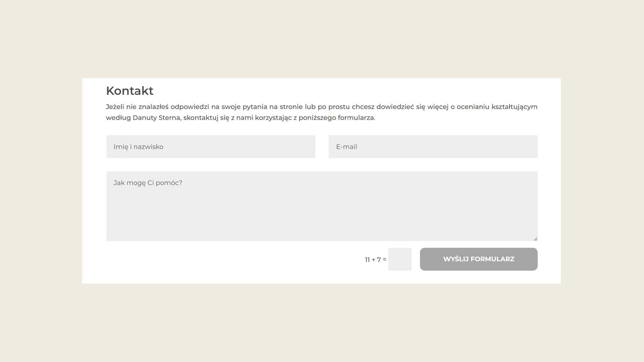
Task: Focus the E-mail input field
Action: click(x=433, y=146)
